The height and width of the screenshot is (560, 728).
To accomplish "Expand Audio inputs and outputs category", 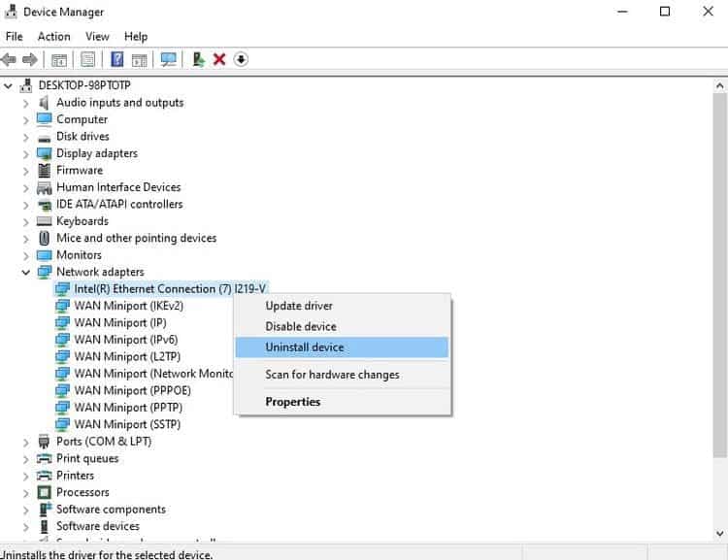I will pyautogui.click(x=25, y=104).
